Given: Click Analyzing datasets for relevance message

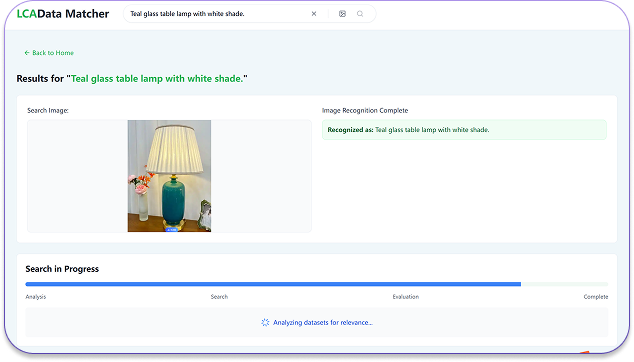Looking at the screenshot, I should (323, 322).
